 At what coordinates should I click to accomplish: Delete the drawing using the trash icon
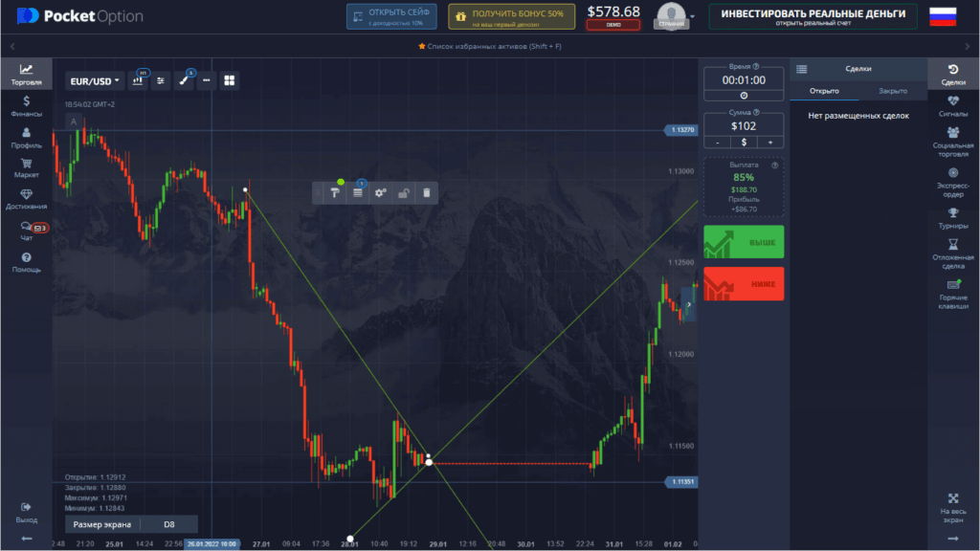point(427,193)
